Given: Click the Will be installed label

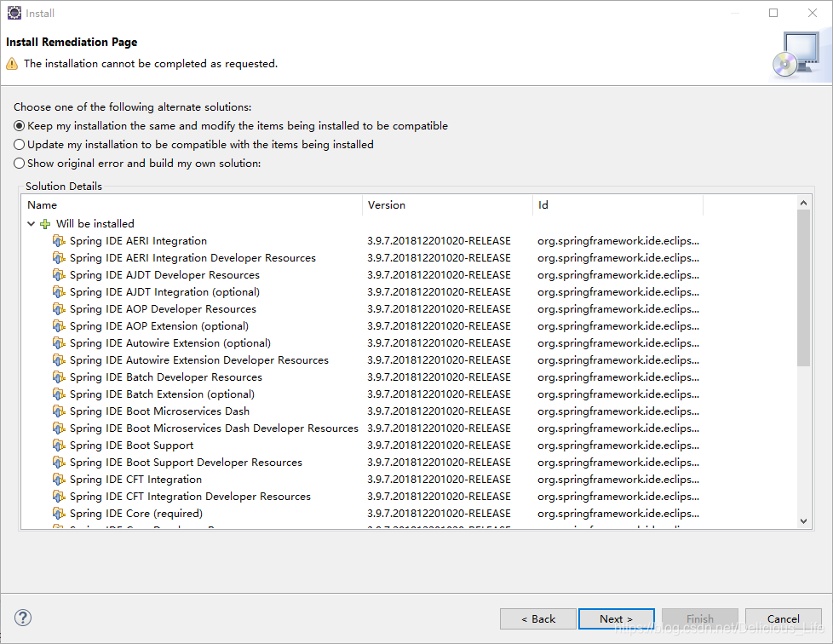Looking at the screenshot, I should (x=95, y=224).
